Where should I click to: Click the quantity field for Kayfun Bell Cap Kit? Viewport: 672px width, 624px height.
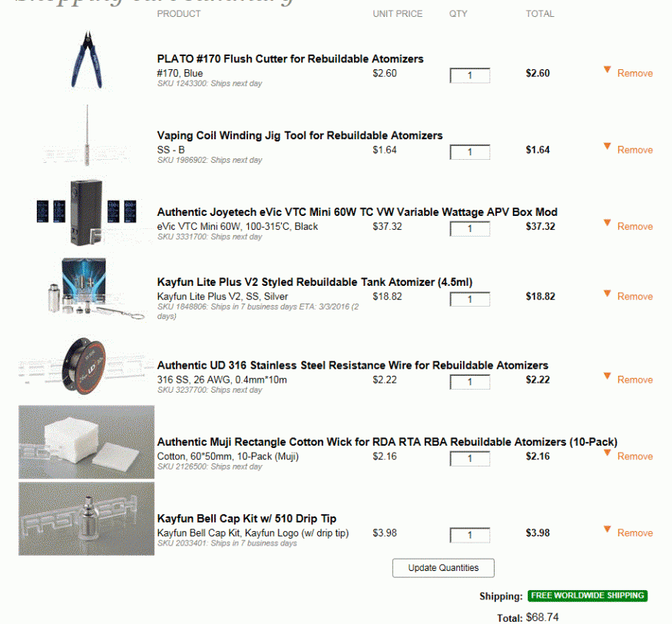pyautogui.click(x=470, y=535)
